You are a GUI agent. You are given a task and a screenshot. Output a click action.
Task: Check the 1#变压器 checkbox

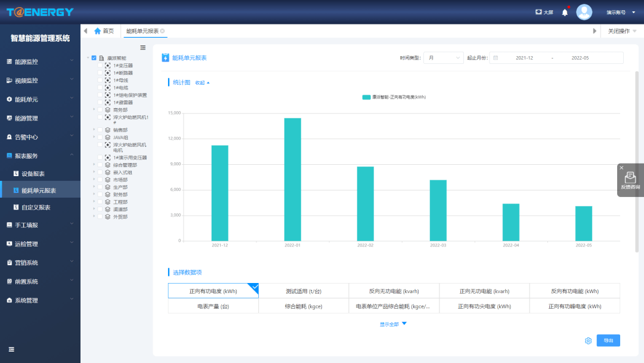100,66
